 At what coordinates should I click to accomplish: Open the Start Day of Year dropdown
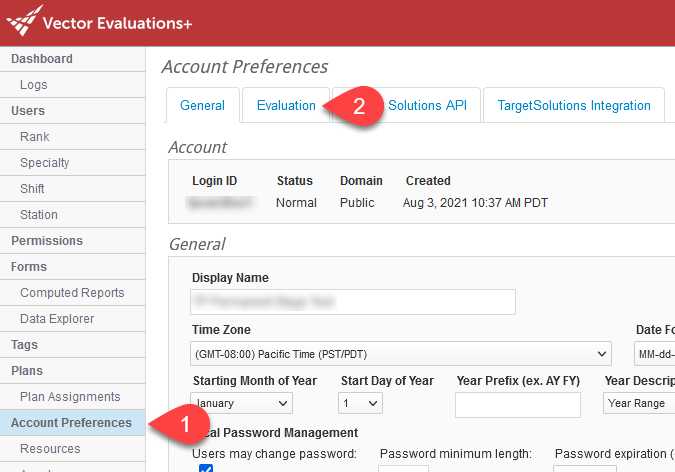361,403
